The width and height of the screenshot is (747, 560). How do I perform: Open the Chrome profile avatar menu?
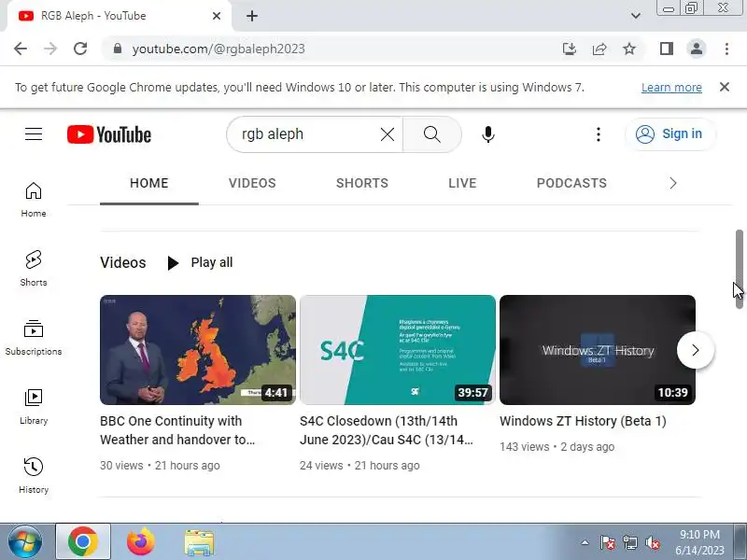(697, 49)
